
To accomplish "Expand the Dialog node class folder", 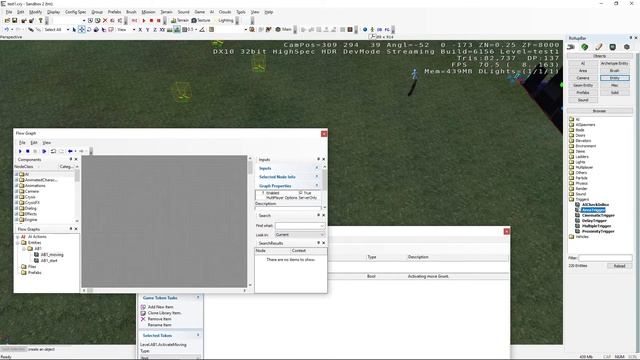I will coord(16,208).
